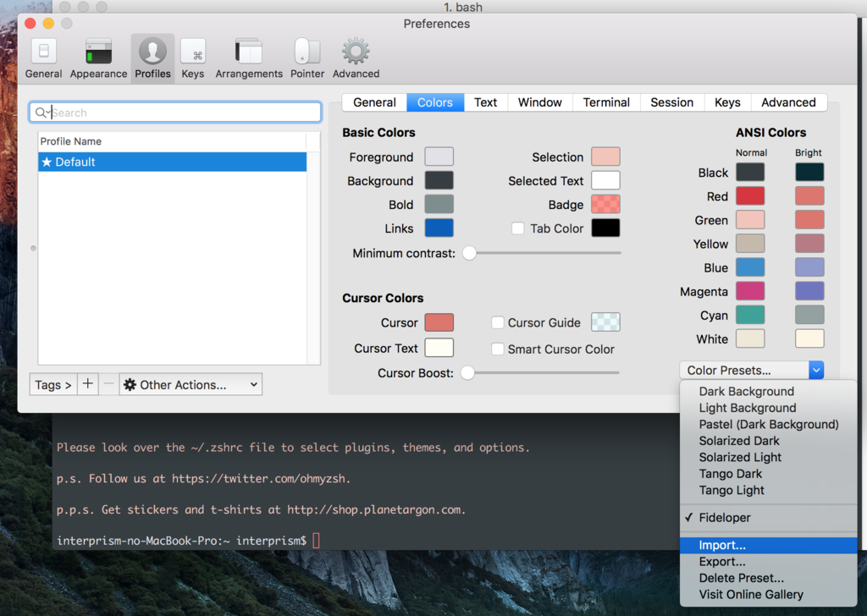Open the Cursor Guide color swatch
The image size is (867, 616).
pos(605,322)
